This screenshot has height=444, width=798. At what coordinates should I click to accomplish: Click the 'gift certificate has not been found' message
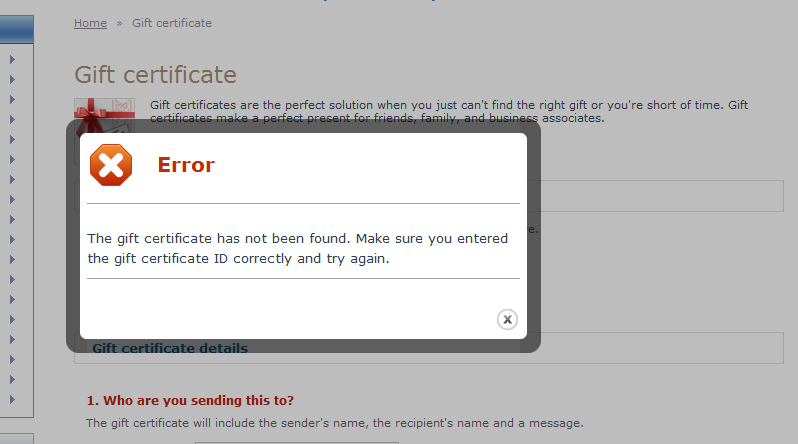(x=298, y=248)
